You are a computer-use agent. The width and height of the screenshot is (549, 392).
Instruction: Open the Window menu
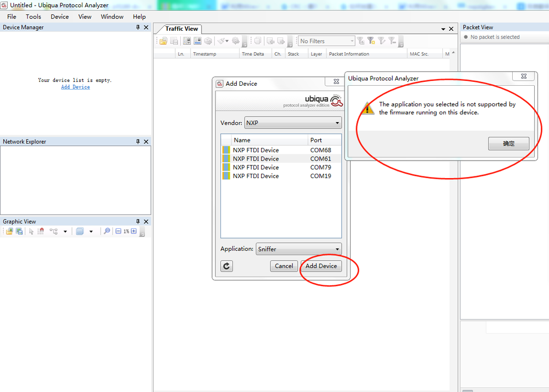112,17
